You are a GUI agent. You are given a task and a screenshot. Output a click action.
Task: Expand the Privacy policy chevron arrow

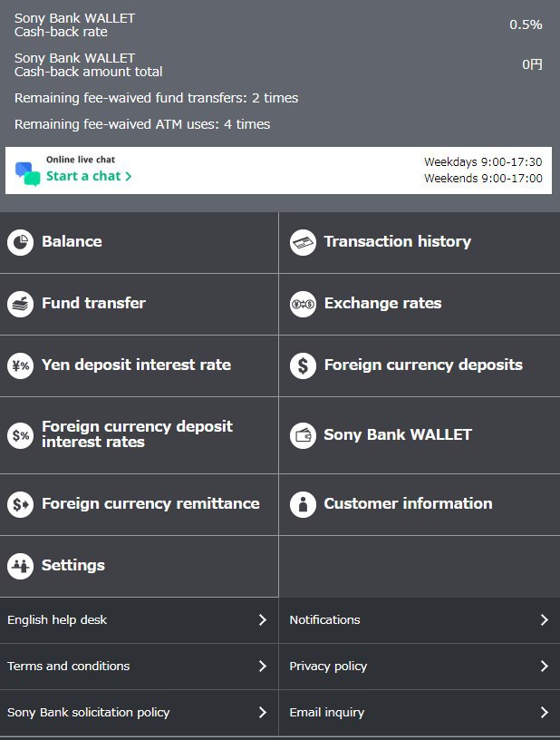[544, 667]
